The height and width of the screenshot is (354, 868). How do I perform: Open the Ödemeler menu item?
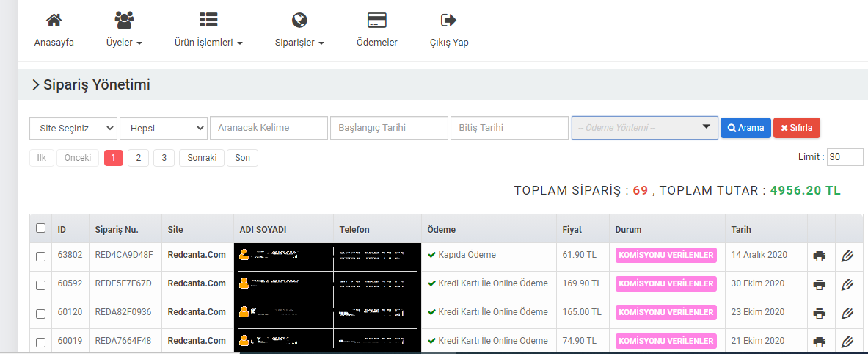click(377, 43)
